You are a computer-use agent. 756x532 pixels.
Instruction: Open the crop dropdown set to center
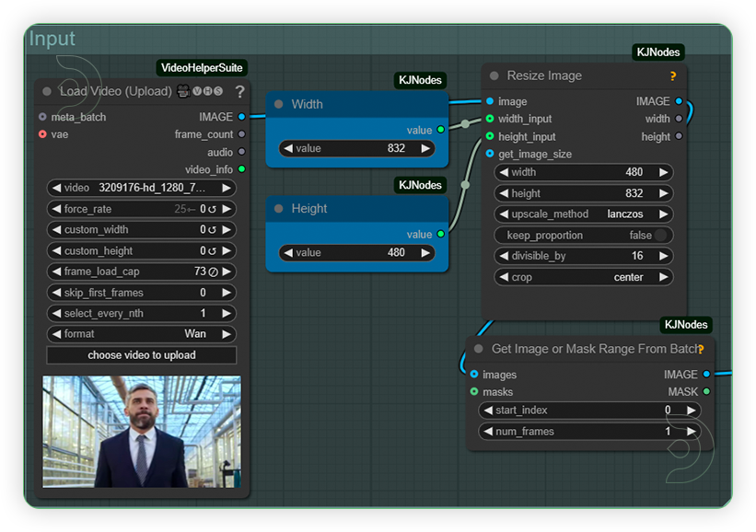[x=583, y=277]
